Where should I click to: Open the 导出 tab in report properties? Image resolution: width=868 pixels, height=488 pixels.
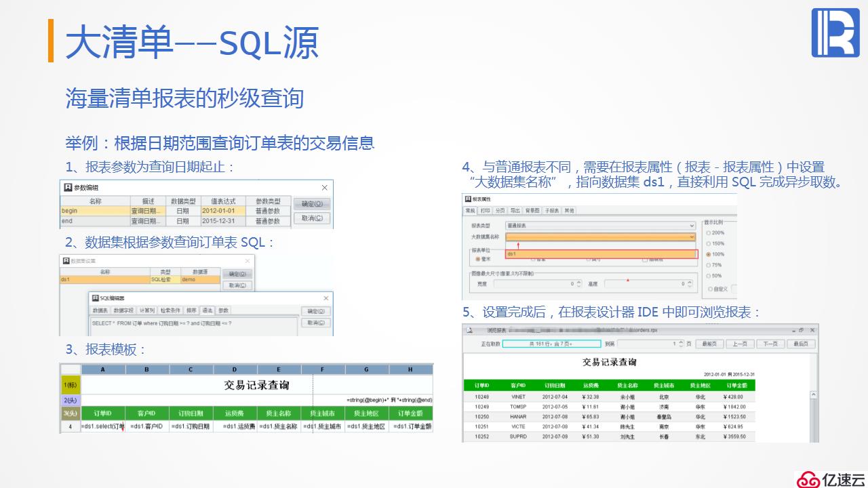[x=515, y=211]
